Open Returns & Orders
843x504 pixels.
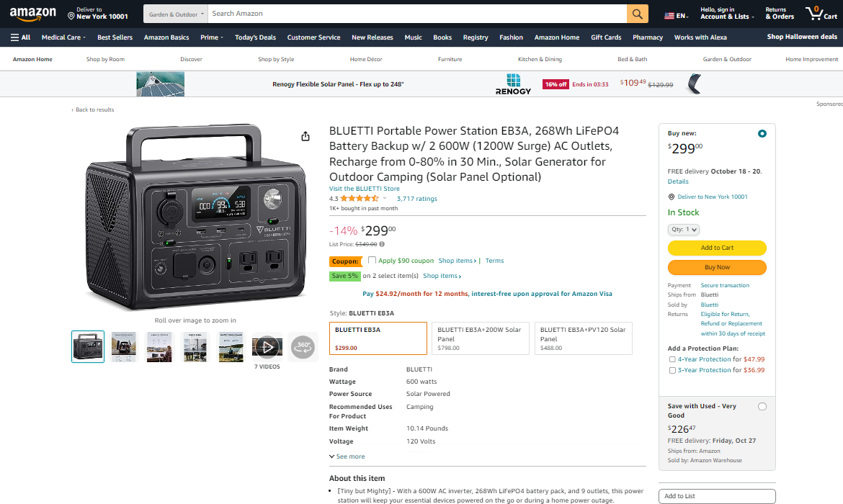point(780,14)
